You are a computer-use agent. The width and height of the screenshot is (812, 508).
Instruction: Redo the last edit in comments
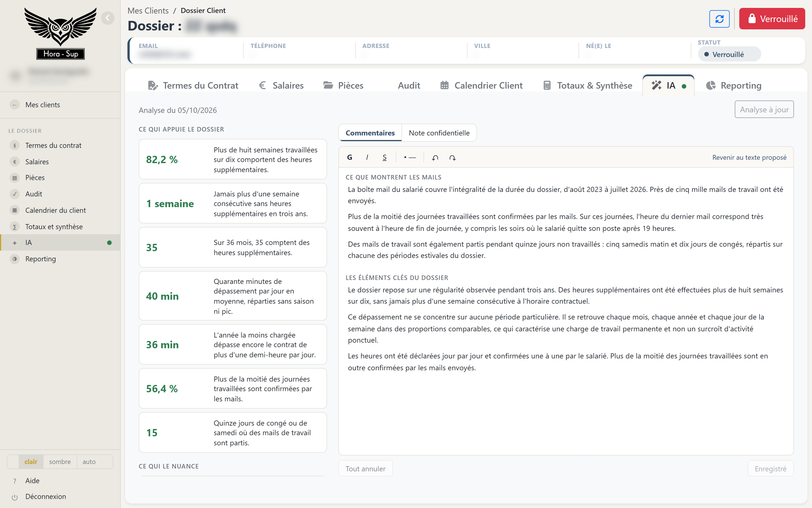click(x=452, y=157)
